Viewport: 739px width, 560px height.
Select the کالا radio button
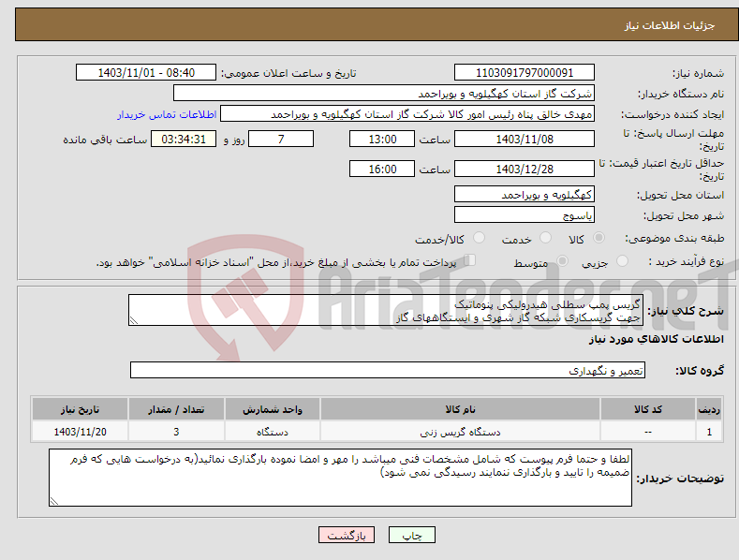[599, 238]
